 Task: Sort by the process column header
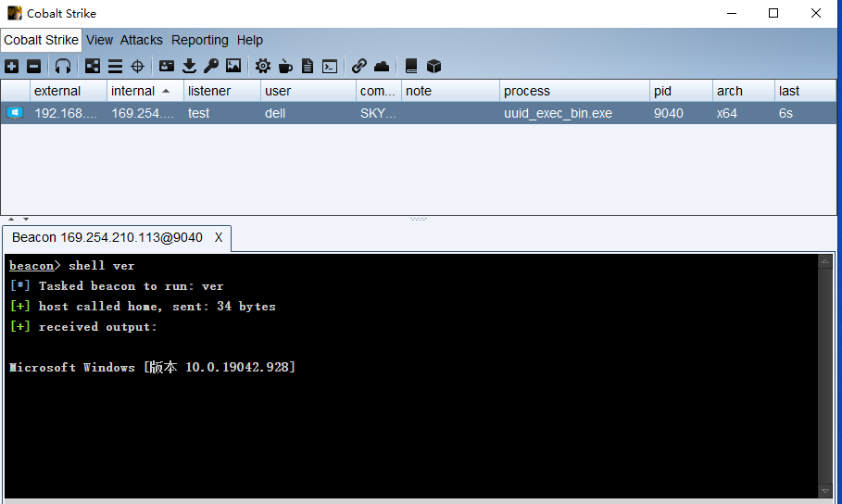tap(574, 91)
